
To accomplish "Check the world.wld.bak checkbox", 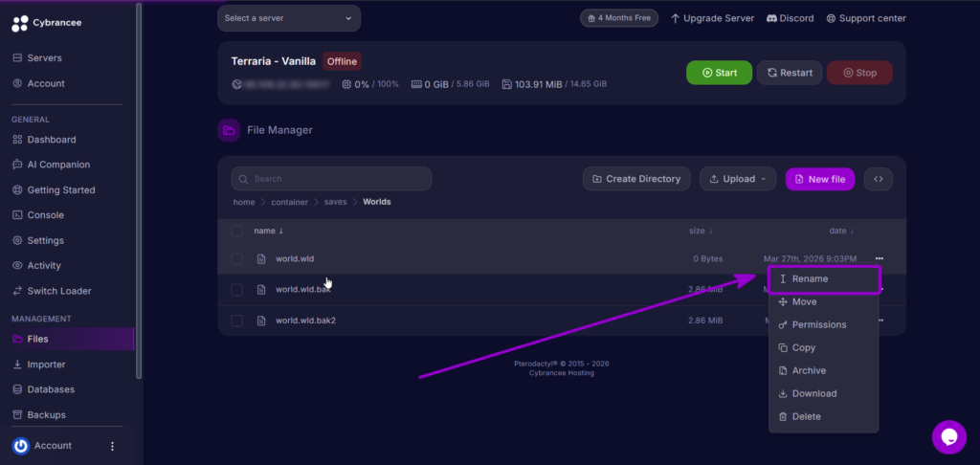I will click(x=237, y=289).
